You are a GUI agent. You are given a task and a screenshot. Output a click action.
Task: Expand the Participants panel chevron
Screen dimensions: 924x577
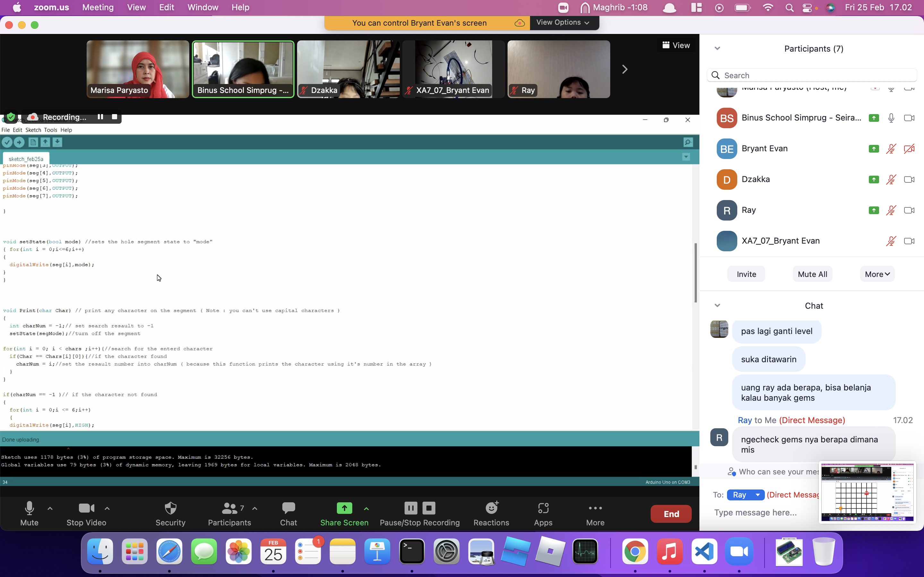tap(717, 48)
